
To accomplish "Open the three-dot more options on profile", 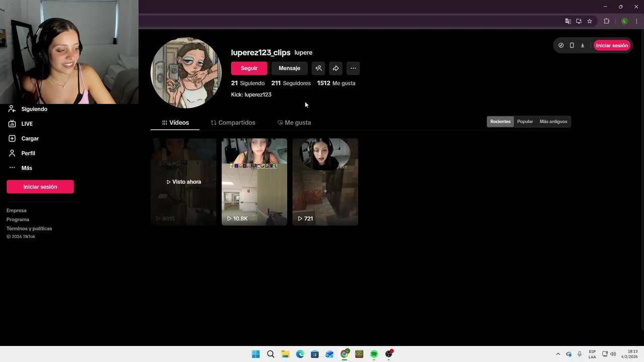I will (x=353, y=68).
